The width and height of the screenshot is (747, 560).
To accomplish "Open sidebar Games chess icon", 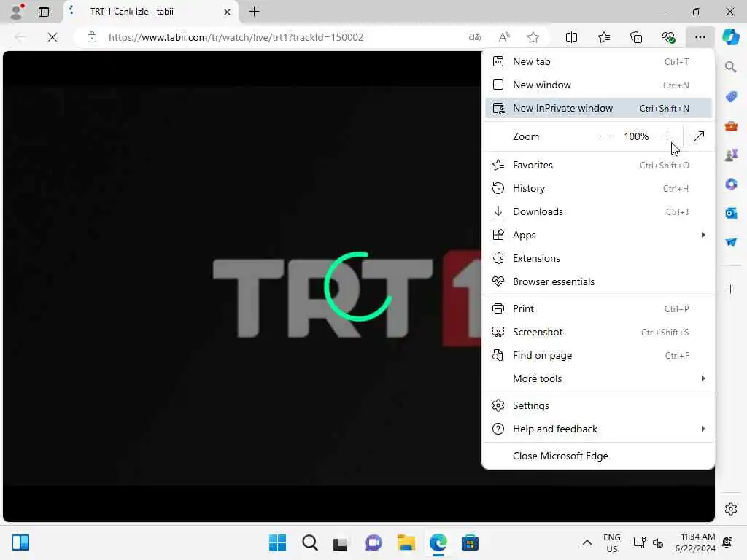I will [x=731, y=155].
